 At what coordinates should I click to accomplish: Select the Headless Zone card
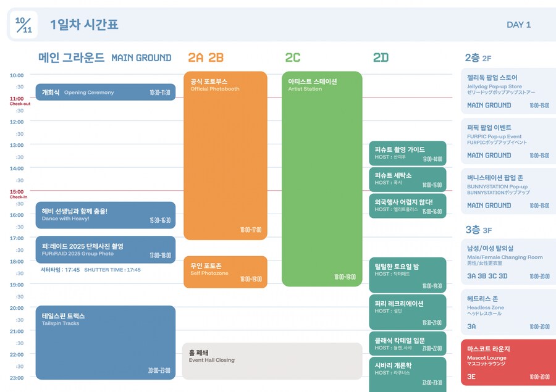(508, 312)
